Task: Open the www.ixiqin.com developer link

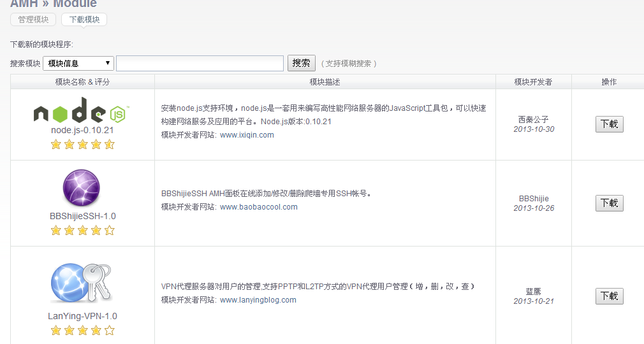Action: click(247, 135)
